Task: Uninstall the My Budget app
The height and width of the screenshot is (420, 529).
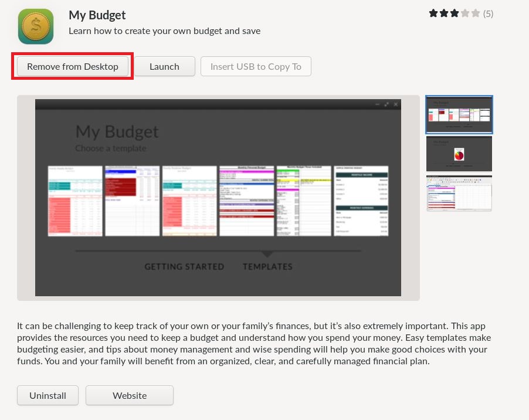Action: pyautogui.click(x=48, y=395)
